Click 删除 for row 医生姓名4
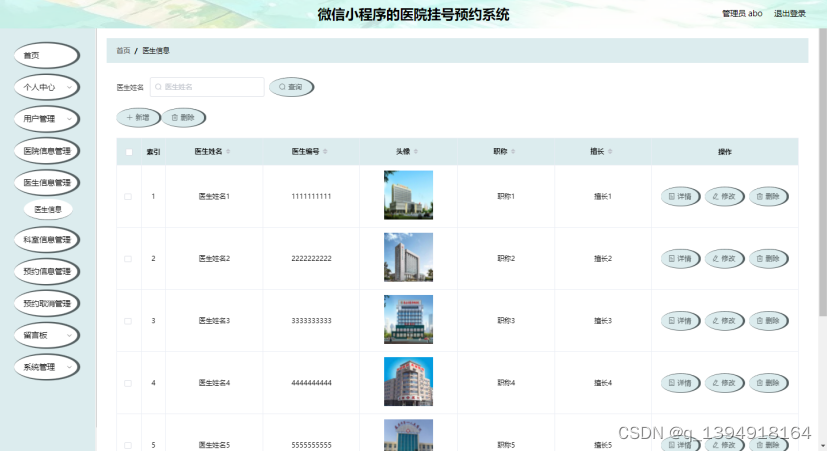Viewport: 827px width, 451px height. [x=768, y=383]
